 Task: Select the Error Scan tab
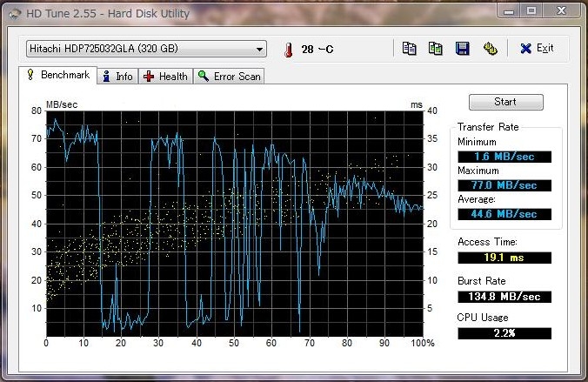230,77
